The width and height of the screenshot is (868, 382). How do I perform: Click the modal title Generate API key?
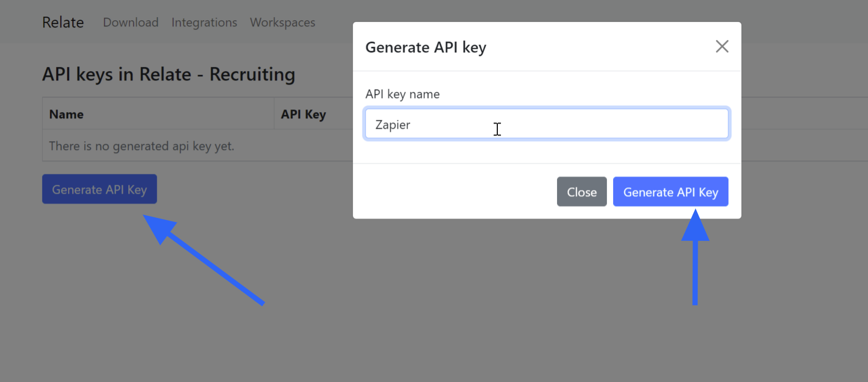[x=426, y=47]
